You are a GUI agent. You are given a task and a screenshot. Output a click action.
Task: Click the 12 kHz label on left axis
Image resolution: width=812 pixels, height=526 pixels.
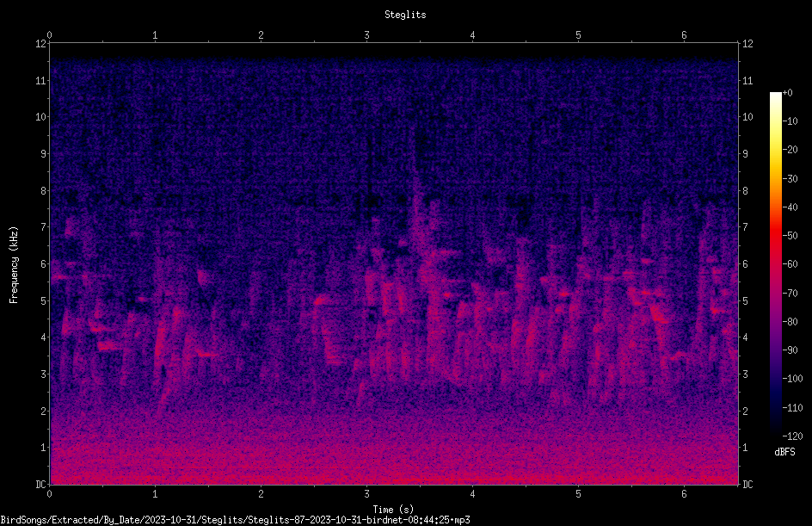coord(41,44)
